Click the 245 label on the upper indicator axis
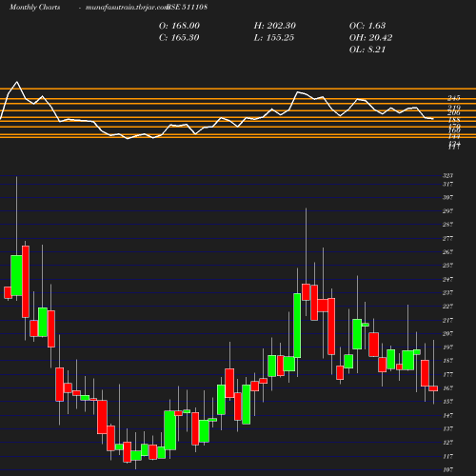Image resolution: width=476 pixels, height=476 pixels. click(x=454, y=98)
